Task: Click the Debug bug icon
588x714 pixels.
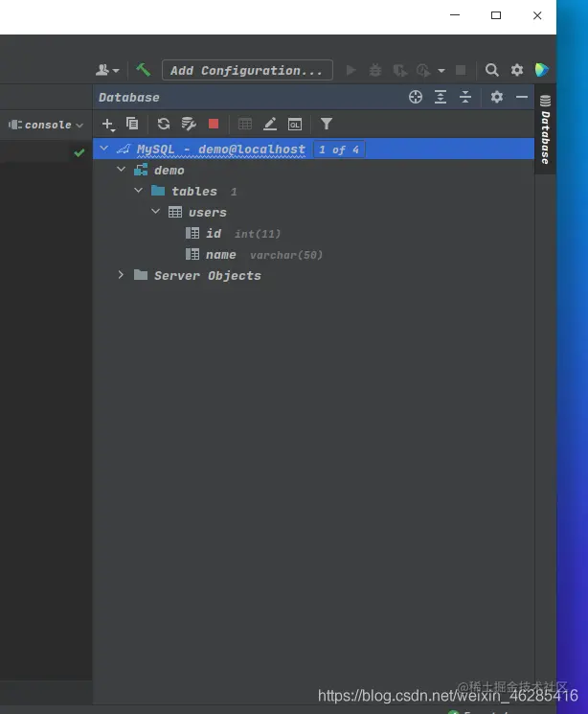Action: coord(375,70)
